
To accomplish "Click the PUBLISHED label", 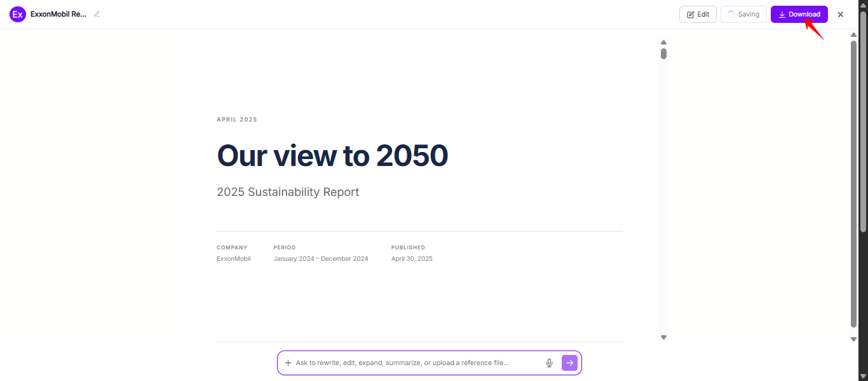I will pyautogui.click(x=408, y=247).
